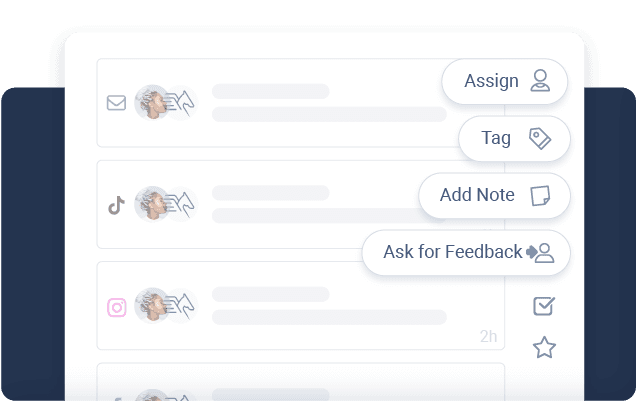This screenshot has width=636, height=401.
Task: Click the person icon beside Assign
Action: (540, 80)
